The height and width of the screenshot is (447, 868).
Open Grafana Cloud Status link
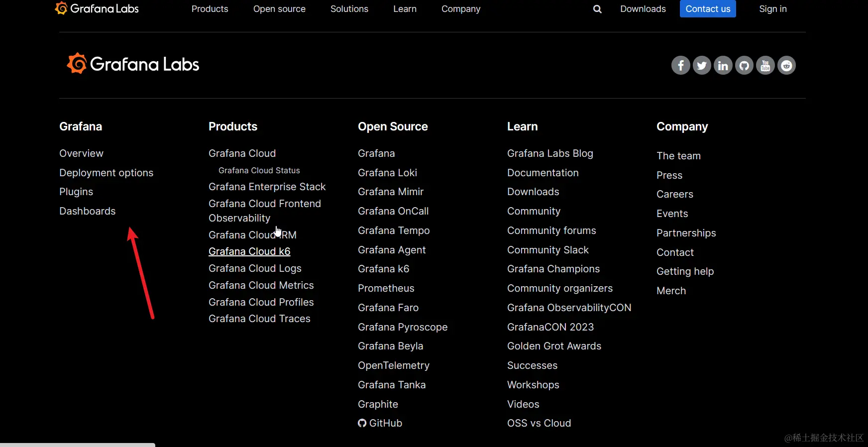(x=259, y=170)
